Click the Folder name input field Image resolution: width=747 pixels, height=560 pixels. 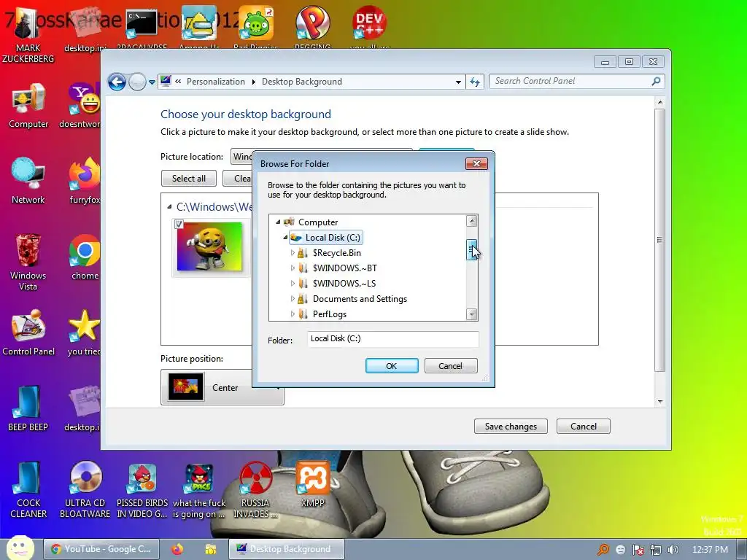tap(393, 338)
